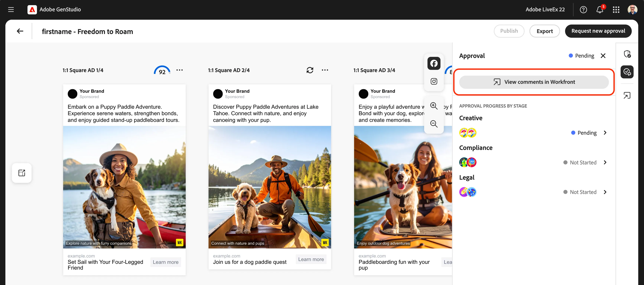Expand the Compliance stage details

(x=605, y=162)
